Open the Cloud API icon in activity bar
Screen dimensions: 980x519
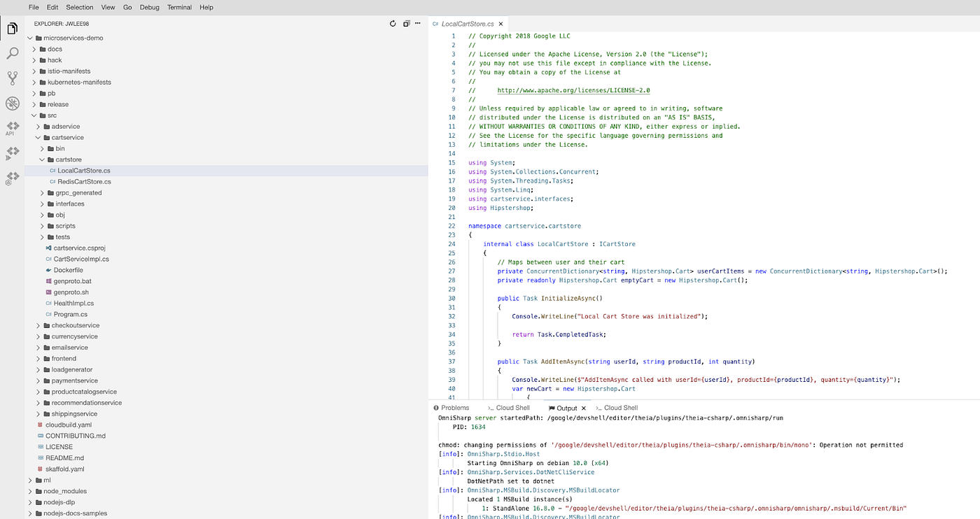coord(12,128)
